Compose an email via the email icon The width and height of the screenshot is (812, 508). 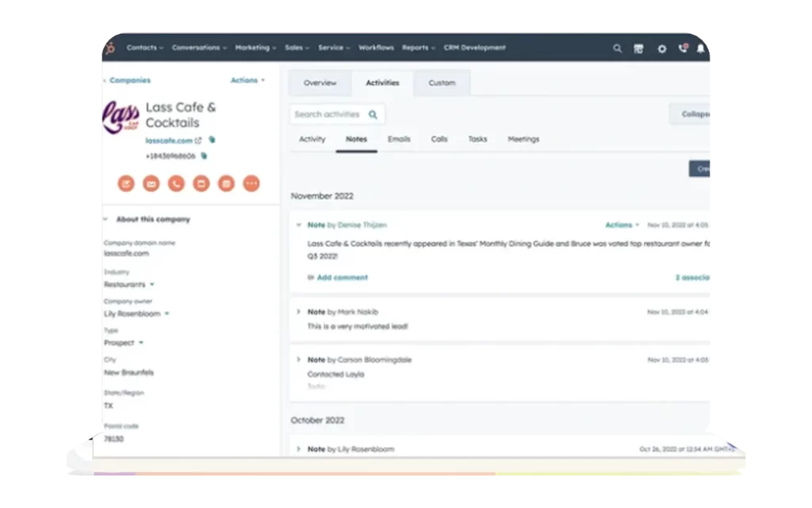coord(151,183)
